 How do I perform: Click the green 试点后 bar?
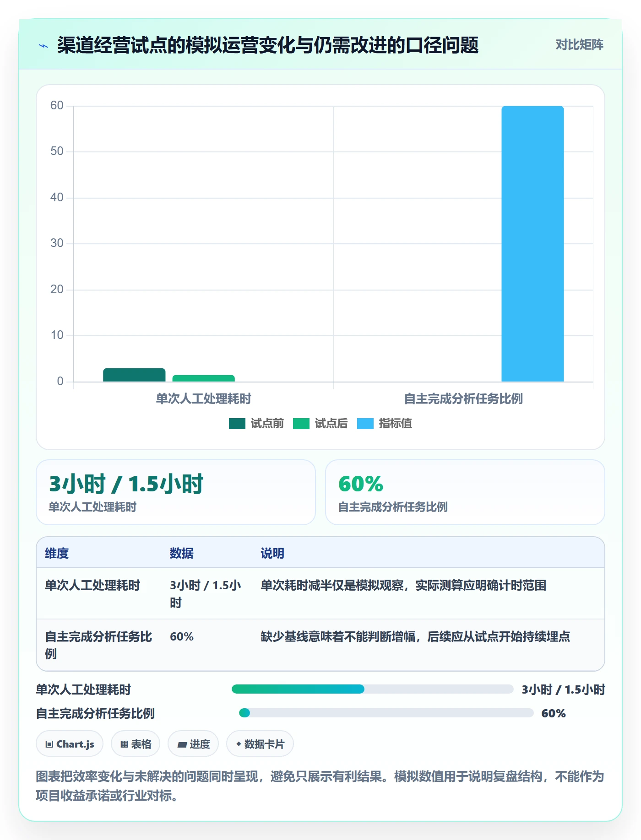coord(204,378)
